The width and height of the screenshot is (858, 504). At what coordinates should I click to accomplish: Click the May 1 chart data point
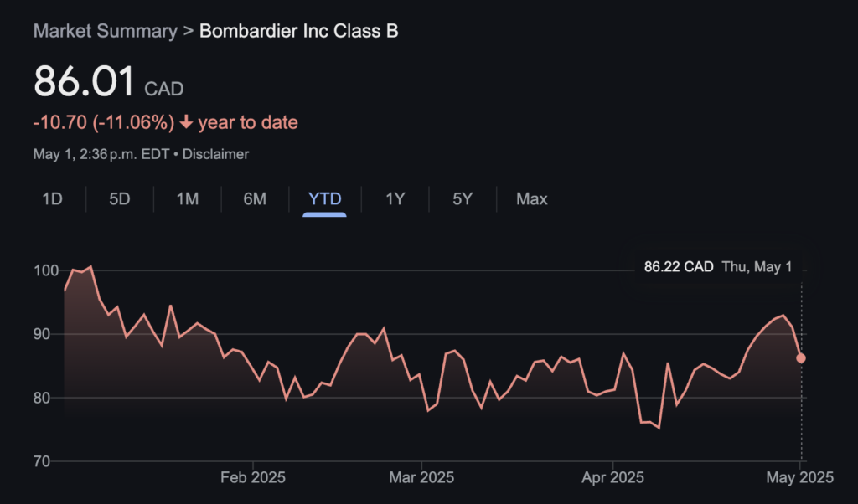tap(801, 358)
